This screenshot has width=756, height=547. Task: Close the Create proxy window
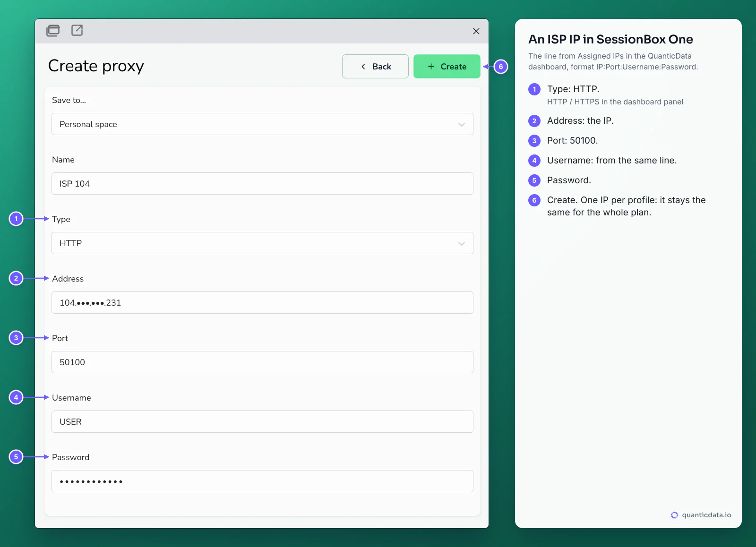tap(476, 31)
